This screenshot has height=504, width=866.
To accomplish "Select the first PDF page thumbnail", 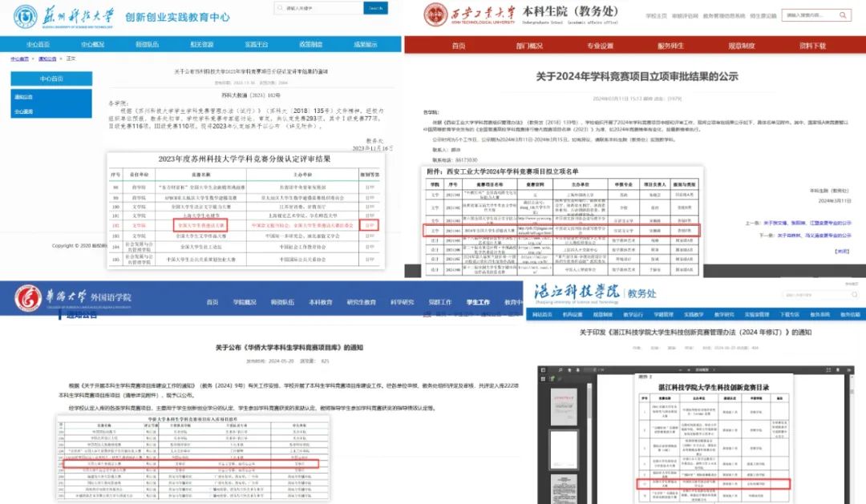I will click(564, 407).
